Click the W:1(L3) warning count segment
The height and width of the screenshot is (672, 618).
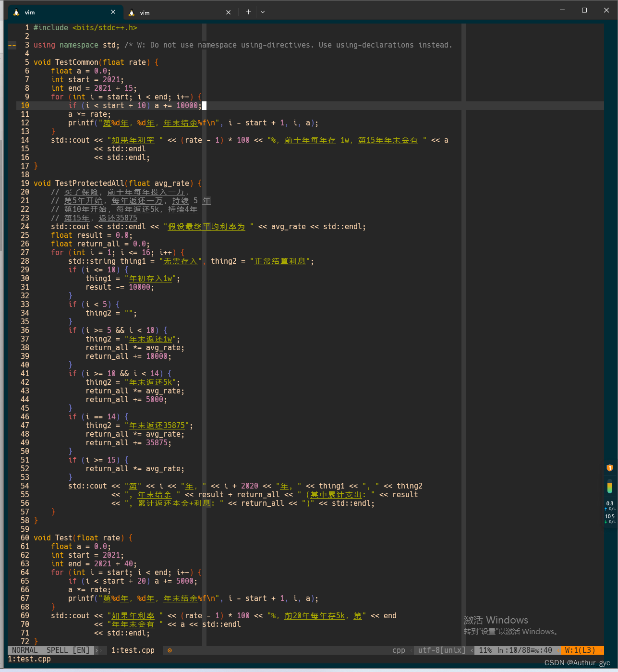580,650
